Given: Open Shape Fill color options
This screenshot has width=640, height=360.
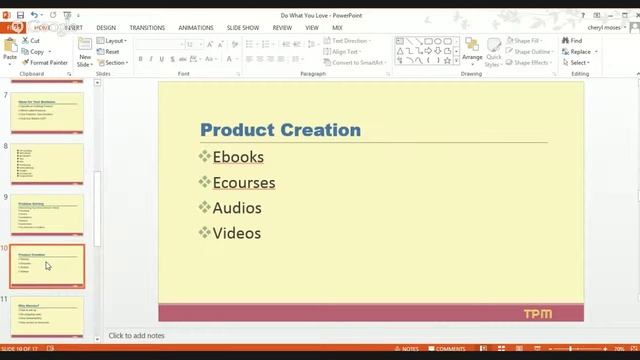Looking at the screenshot, I should coord(524,41).
